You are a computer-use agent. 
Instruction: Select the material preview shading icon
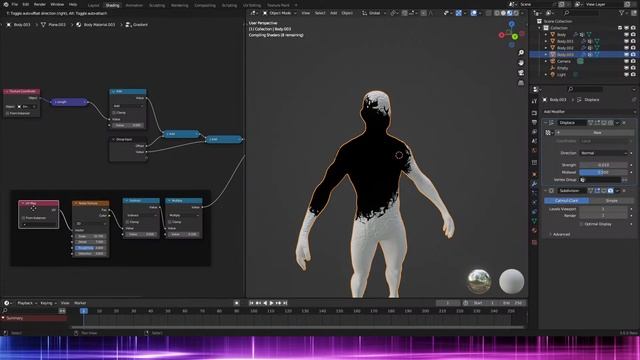pos(509,13)
